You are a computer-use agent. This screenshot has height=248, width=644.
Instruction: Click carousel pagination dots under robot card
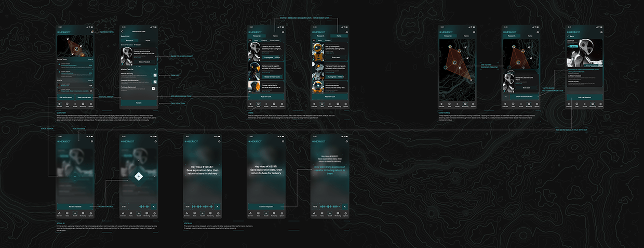point(139,66)
